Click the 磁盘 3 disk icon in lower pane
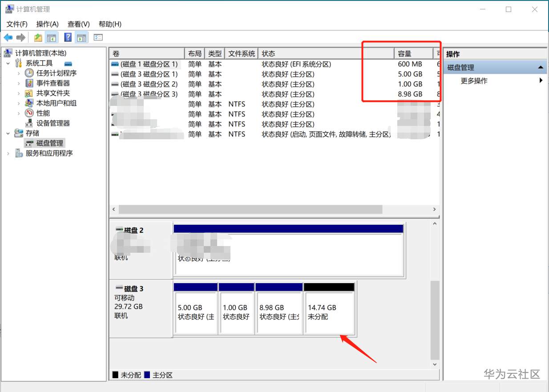Viewport: 549px width, 392px height. point(119,288)
